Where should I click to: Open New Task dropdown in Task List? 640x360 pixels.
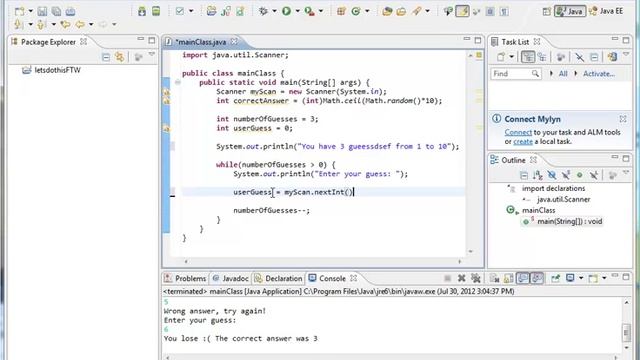point(511,57)
